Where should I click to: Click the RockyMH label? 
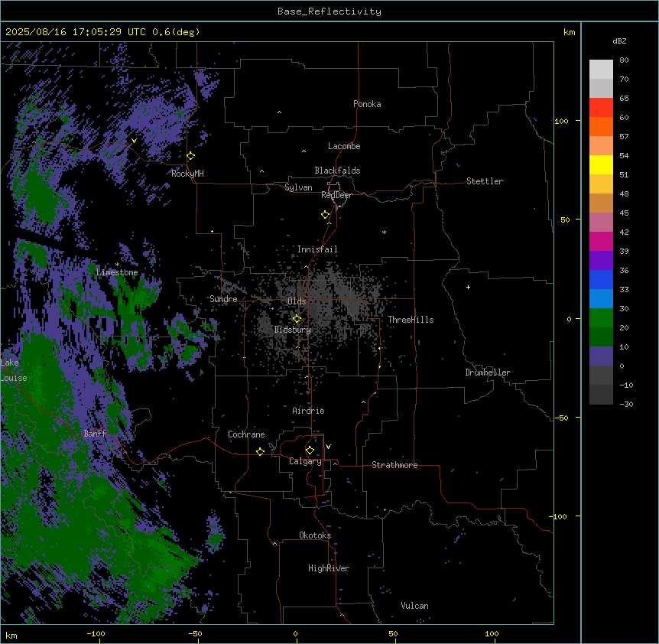(x=187, y=174)
